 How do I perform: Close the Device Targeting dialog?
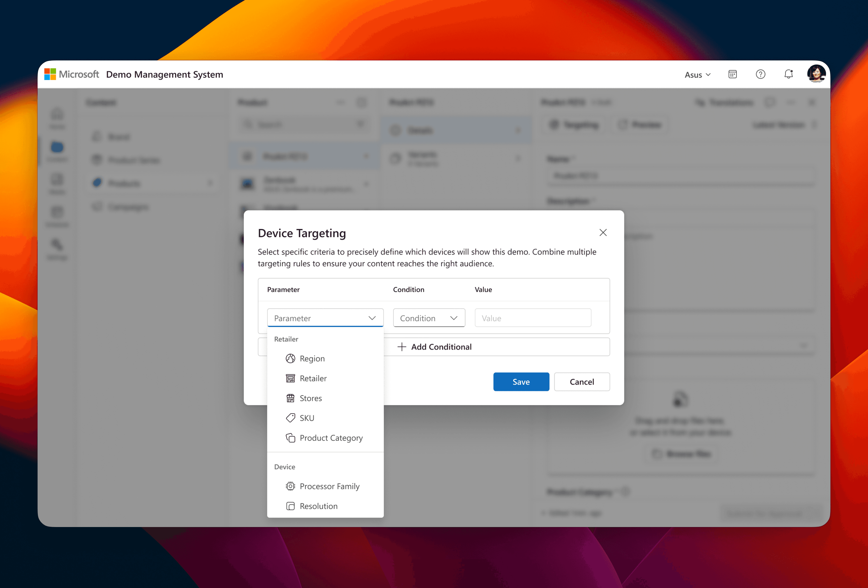click(603, 232)
